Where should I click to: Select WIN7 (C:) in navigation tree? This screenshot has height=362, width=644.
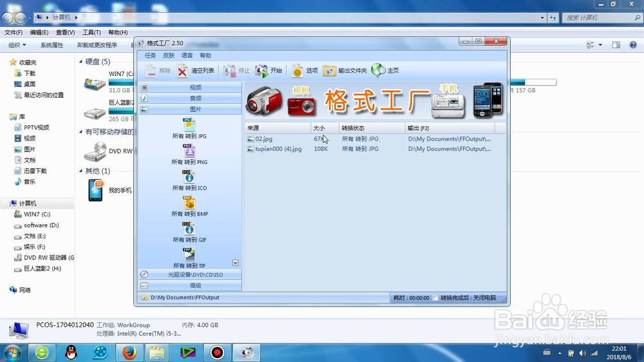coord(37,214)
